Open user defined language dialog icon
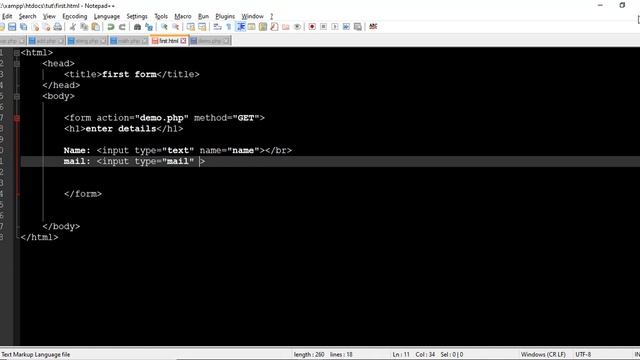 pyautogui.click(x=251, y=27)
